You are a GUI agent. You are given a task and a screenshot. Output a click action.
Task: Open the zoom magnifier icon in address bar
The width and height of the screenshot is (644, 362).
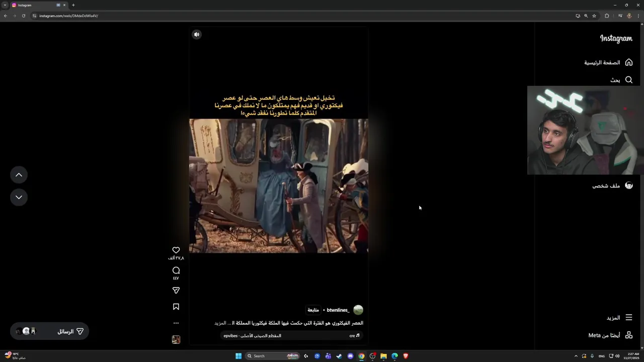[586, 16]
